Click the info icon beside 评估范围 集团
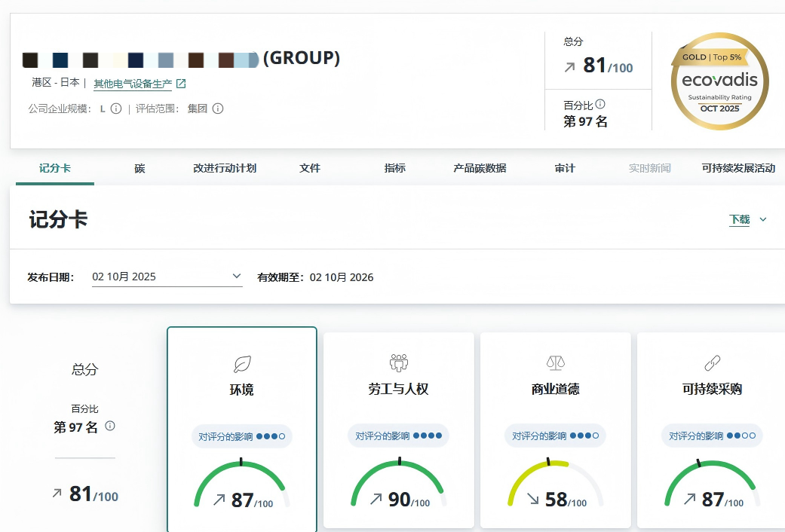The image size is (785, 532). 218,108
